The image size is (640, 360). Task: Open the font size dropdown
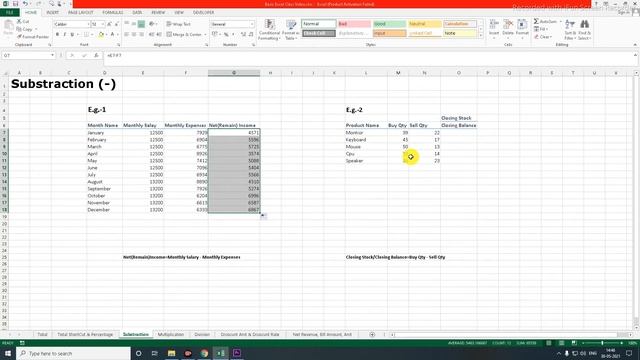[102, 24]
